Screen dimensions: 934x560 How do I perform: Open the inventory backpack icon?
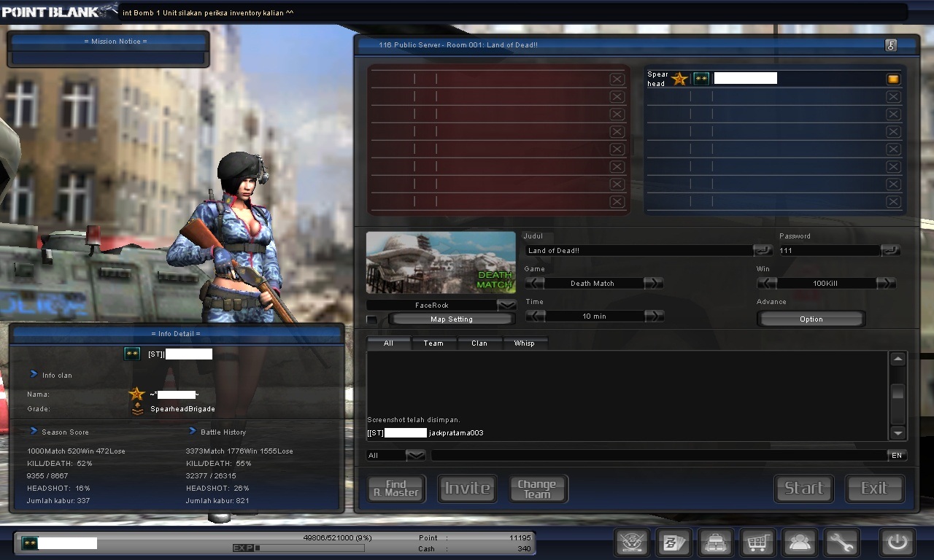pos(716,542)
